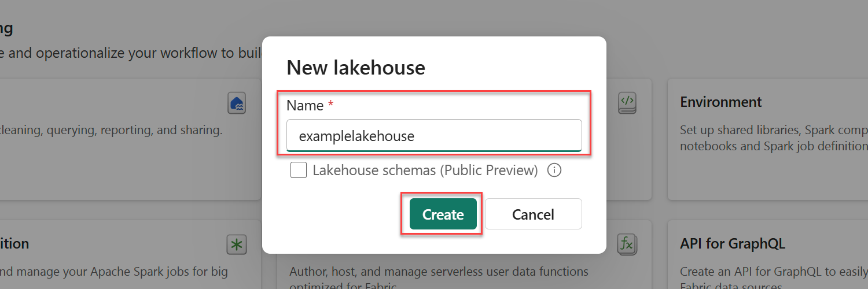Screen dimensions: 868x289
Task: Select the cleaning, querying, reporting description text
Action: (x=111, y=130)
